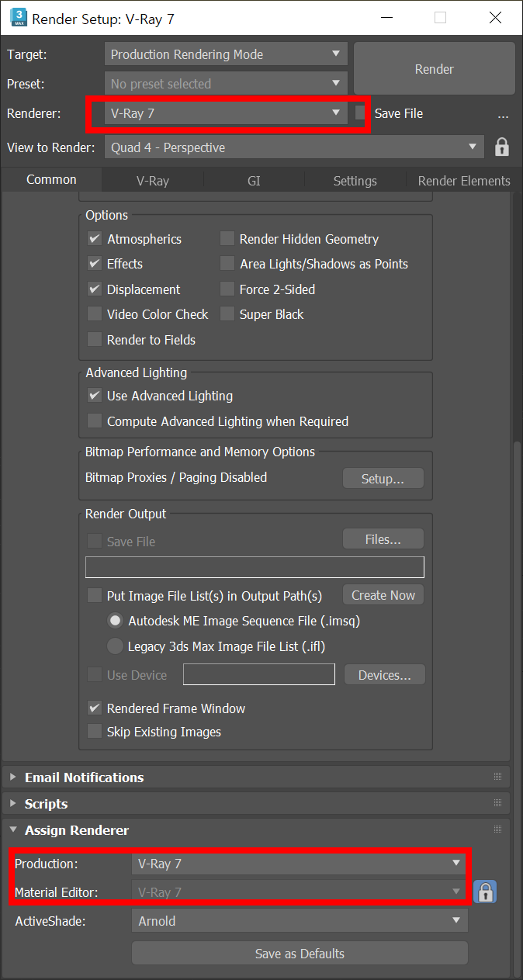
Task: Enable Render Hidden Geometry
Action: (227, 239)
